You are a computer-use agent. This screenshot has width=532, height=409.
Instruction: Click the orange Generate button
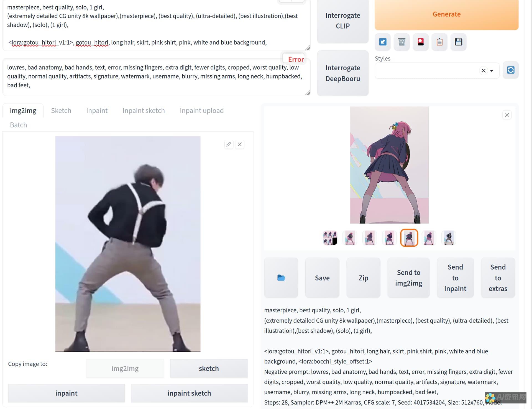[447, 14]
